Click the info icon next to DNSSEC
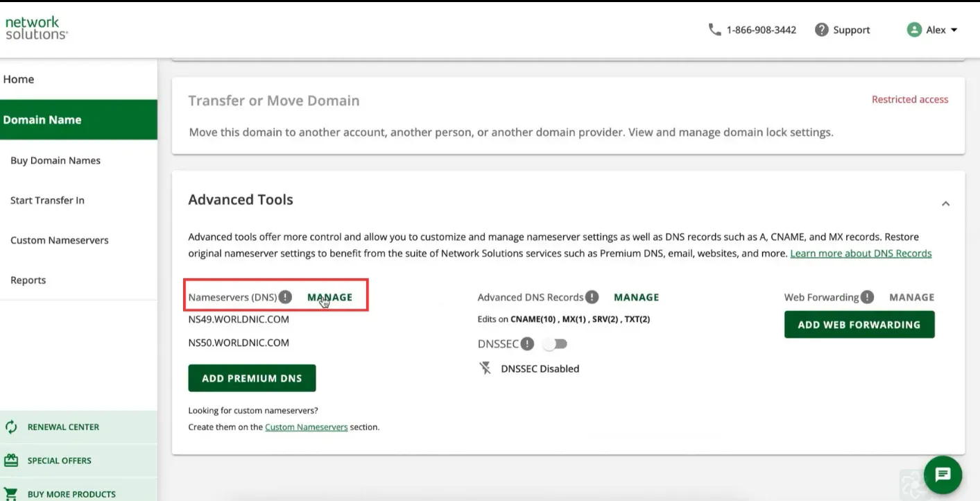Image resolution: width=980 pixels, height=501 pixels. [527, 343]
